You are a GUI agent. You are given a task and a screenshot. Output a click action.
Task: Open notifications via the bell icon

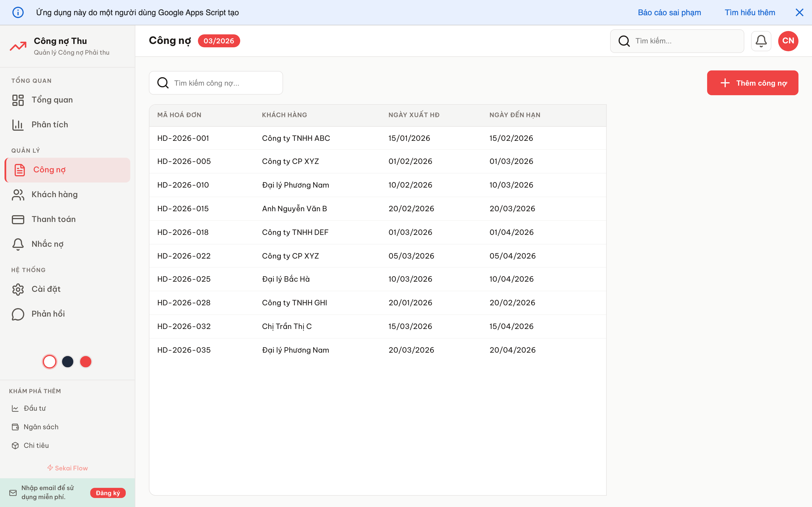pos(761,41)
